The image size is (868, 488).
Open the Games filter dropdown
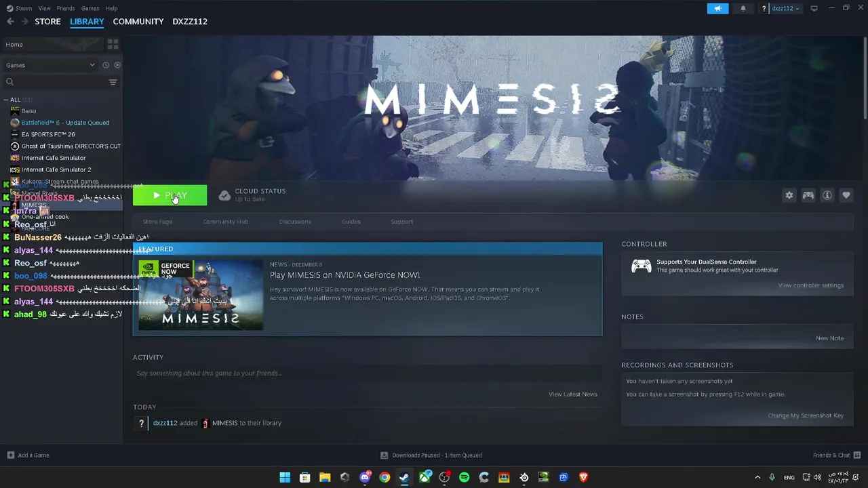point(50,65)
